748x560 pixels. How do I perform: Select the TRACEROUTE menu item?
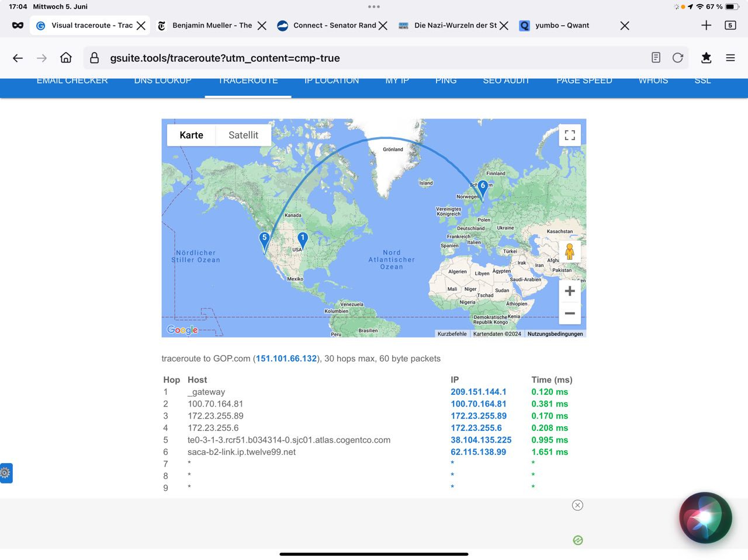248,81
